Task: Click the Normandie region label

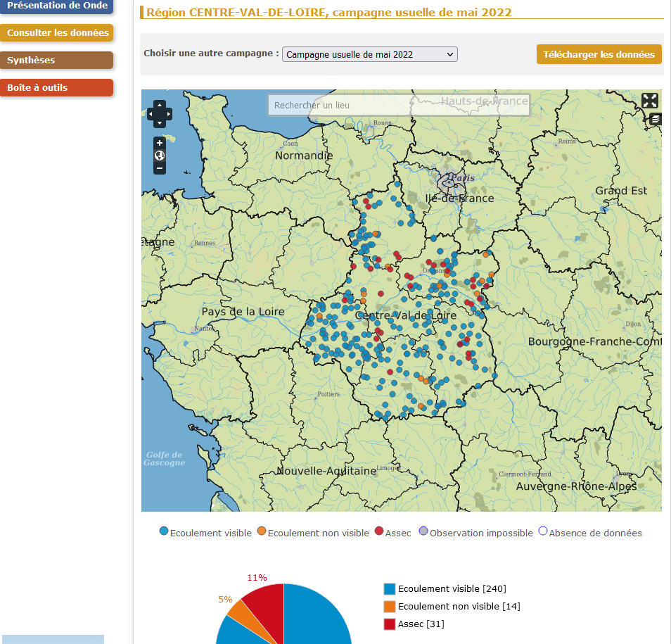Action: tap(304, 156)
